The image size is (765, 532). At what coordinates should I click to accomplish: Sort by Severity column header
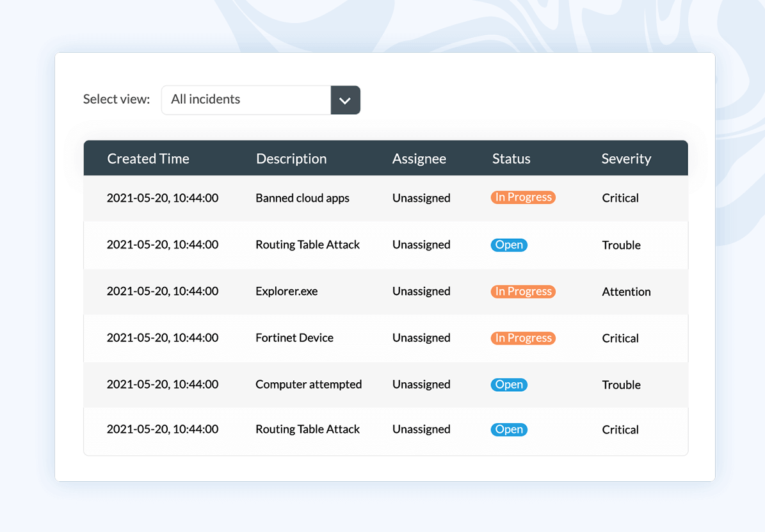tap(626, 159)
